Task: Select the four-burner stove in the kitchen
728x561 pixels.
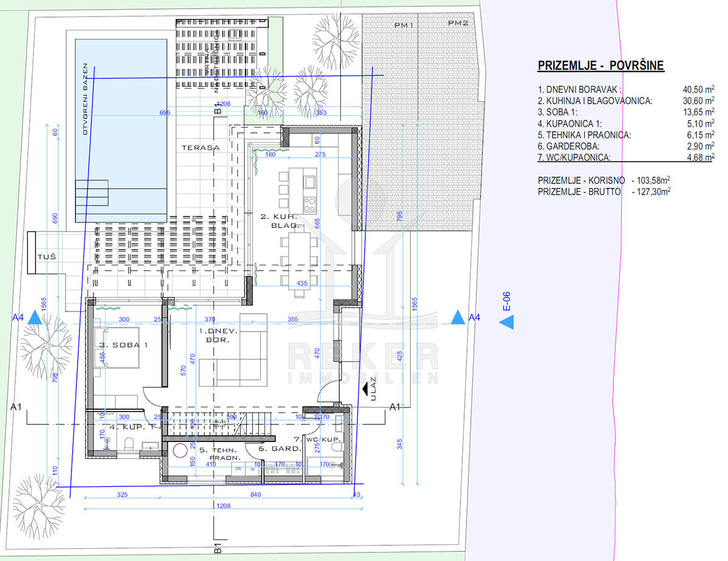Action: pyautogui.click(x=309, y=203)
